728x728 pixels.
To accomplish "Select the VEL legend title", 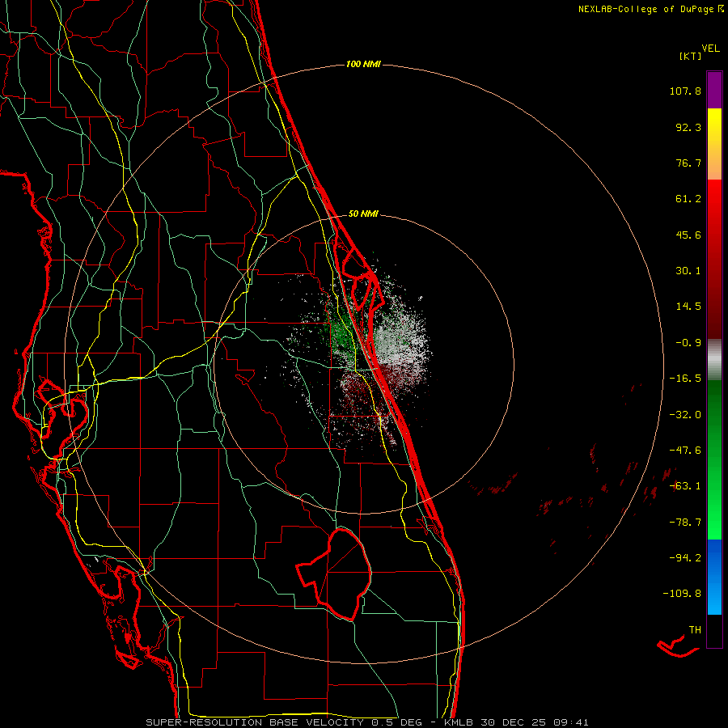I will pos(710,49).
